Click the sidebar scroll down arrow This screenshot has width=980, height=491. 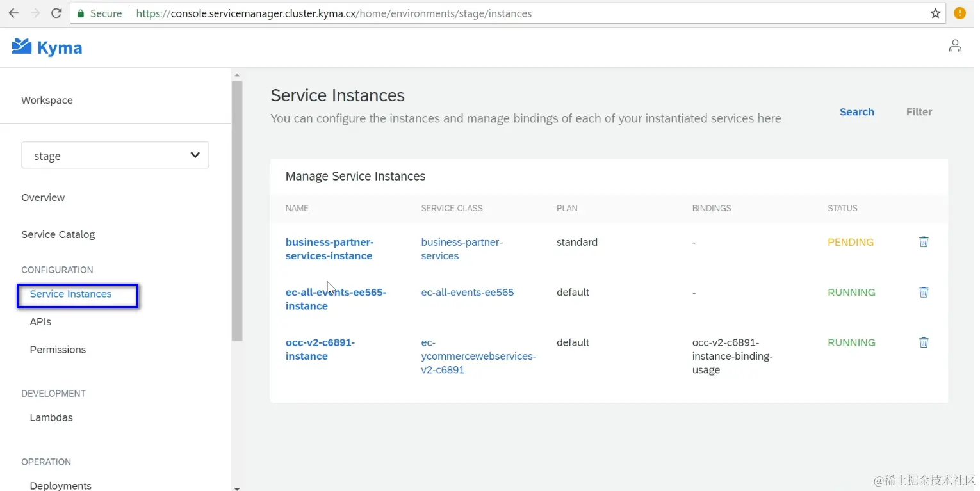[237, 488]
